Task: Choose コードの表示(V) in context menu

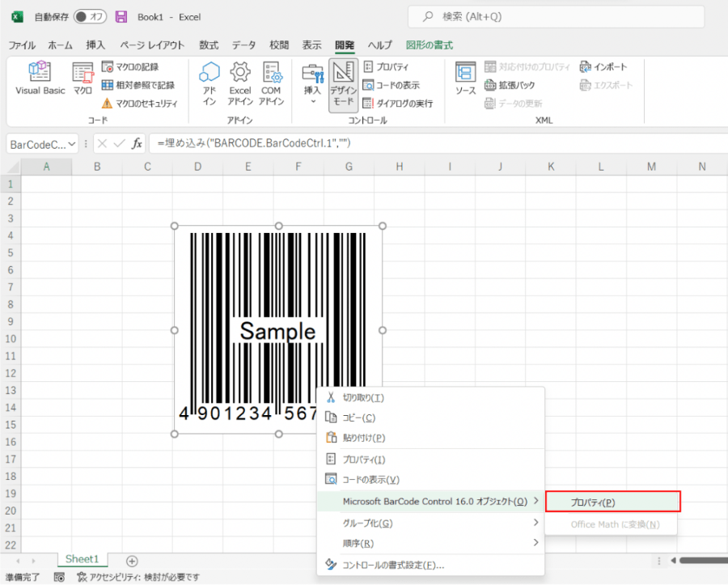Action: [430, 479]
